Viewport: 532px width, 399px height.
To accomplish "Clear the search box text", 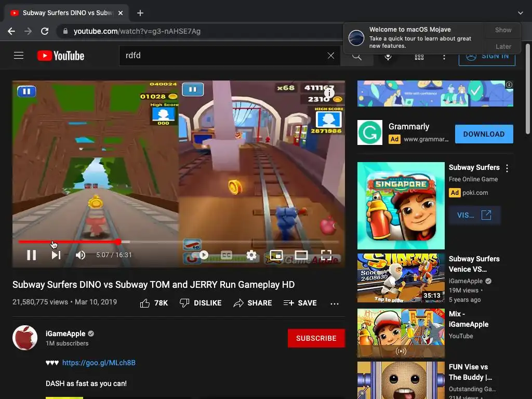I will click(x=331, y=56).
